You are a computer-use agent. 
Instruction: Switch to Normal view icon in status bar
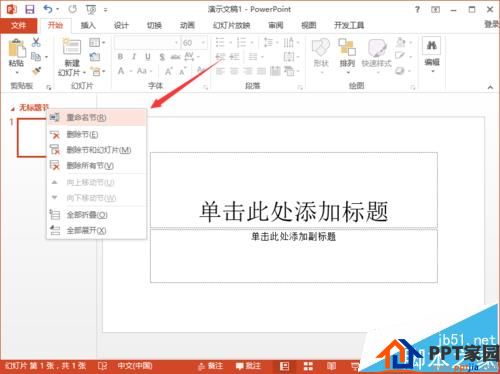coord(284,366)
